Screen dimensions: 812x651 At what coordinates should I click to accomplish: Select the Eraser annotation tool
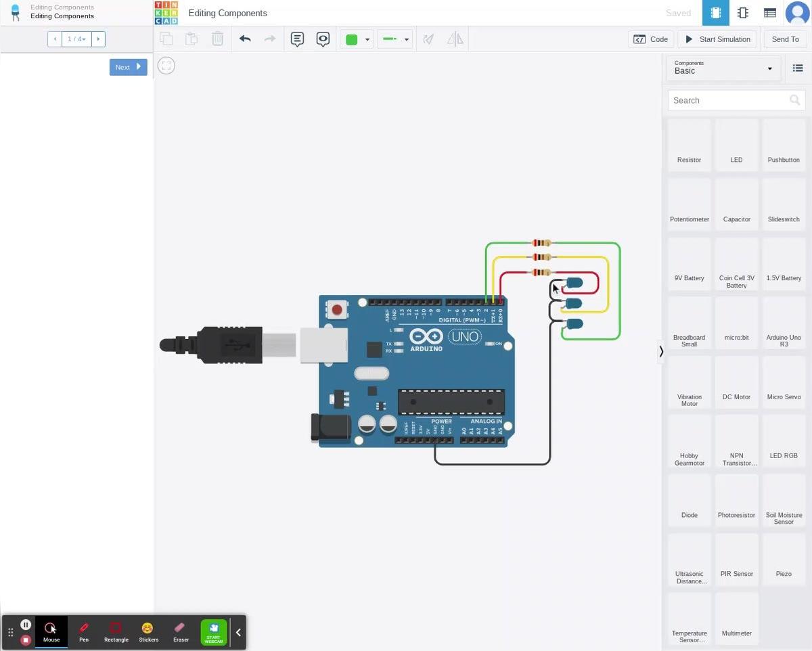[181, 632]
